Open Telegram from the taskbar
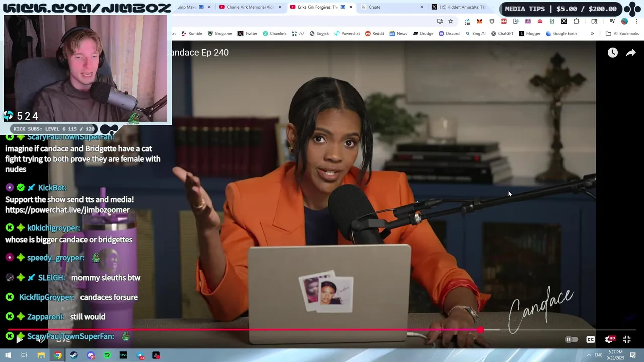 pyautogui.click(x=140, y=355)
